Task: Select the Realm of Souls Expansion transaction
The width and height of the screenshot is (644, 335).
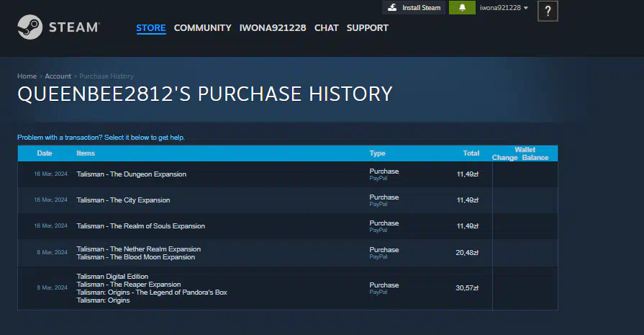Action: point(140,226)
